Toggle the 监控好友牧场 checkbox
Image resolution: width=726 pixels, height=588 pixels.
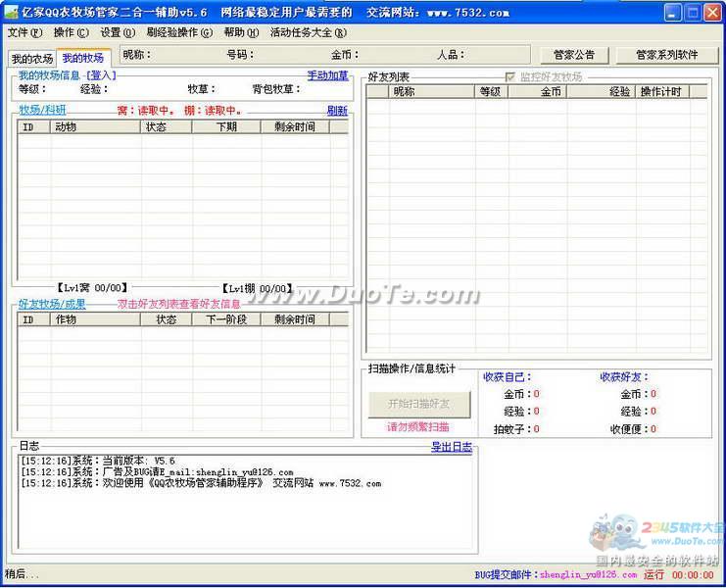click(x=510, y=76)
